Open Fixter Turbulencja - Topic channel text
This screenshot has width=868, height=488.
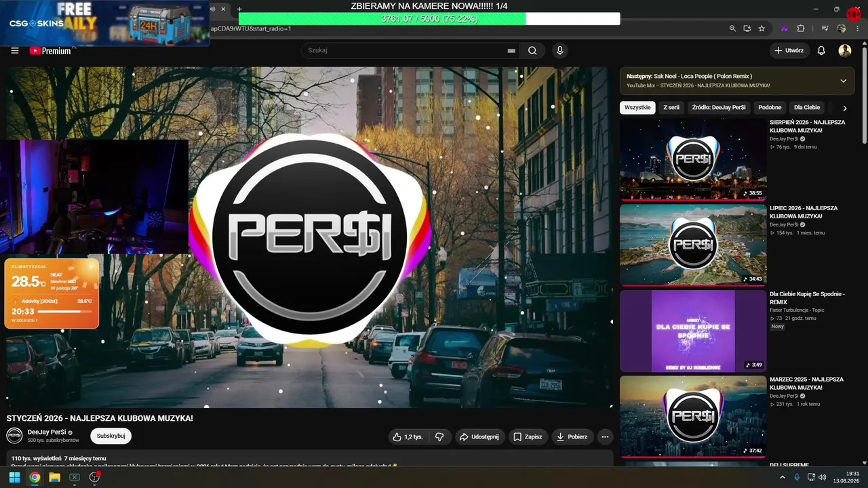tap(797, 310)
